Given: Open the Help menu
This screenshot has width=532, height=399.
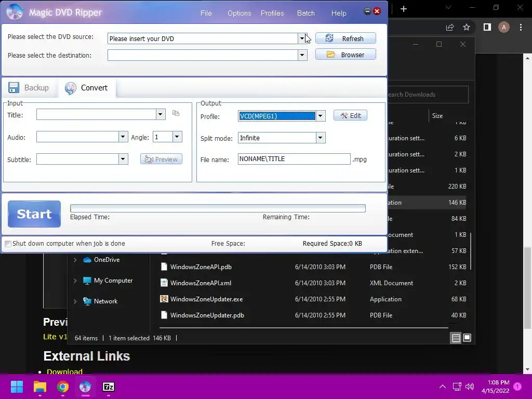Looking at the screenshot, I should click(339, 13).
